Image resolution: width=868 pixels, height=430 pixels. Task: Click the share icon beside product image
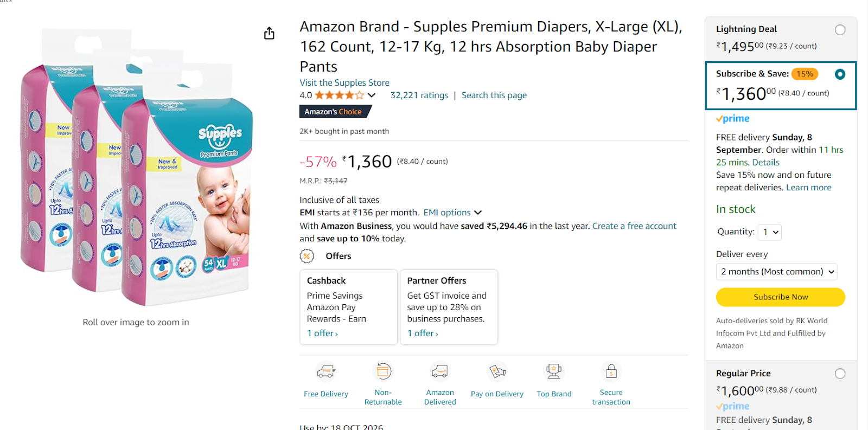click(269, 34)
